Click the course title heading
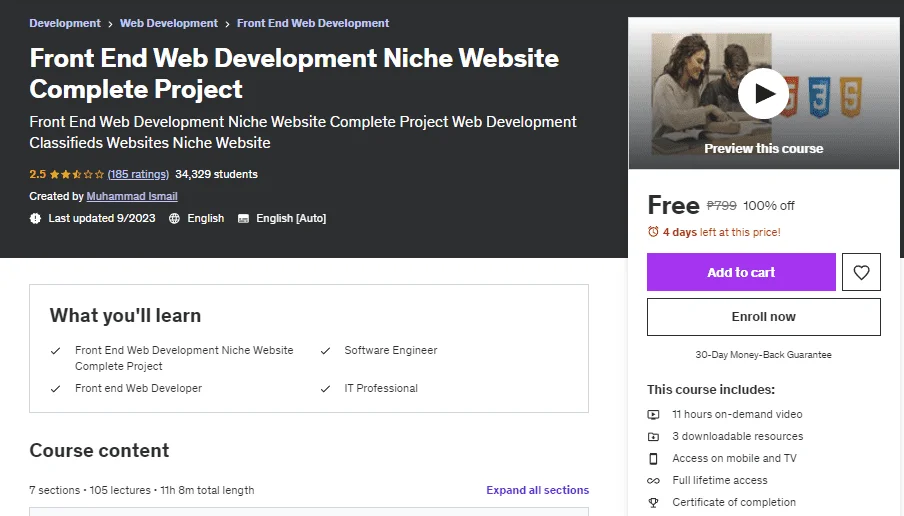The height and width of the screenshot is (516, 904). click(294, 74)
